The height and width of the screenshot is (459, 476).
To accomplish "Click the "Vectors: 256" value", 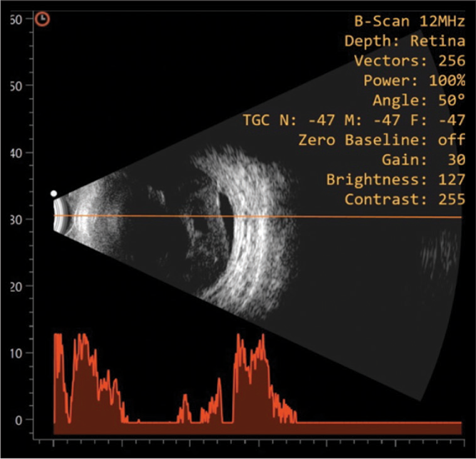I will [x=410, y=61].
